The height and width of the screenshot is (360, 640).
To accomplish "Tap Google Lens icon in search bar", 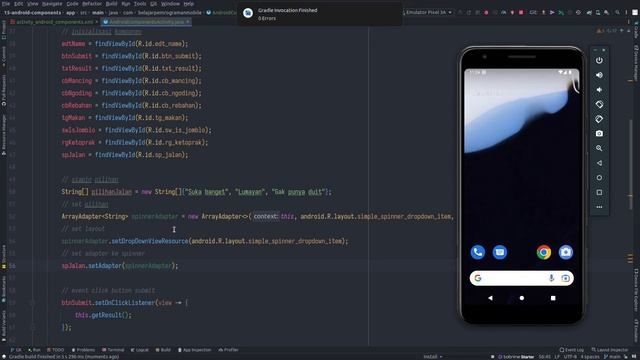I will pos(565,278).
